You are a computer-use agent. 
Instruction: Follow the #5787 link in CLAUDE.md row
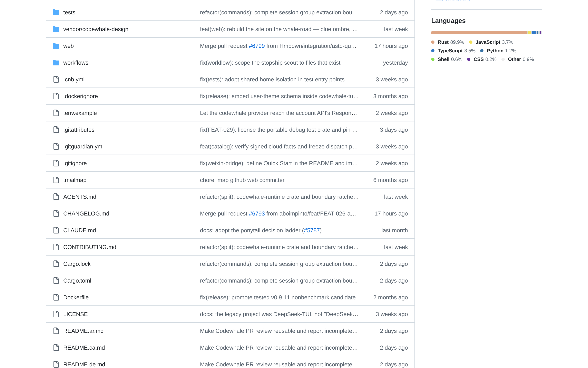(312, 230)
